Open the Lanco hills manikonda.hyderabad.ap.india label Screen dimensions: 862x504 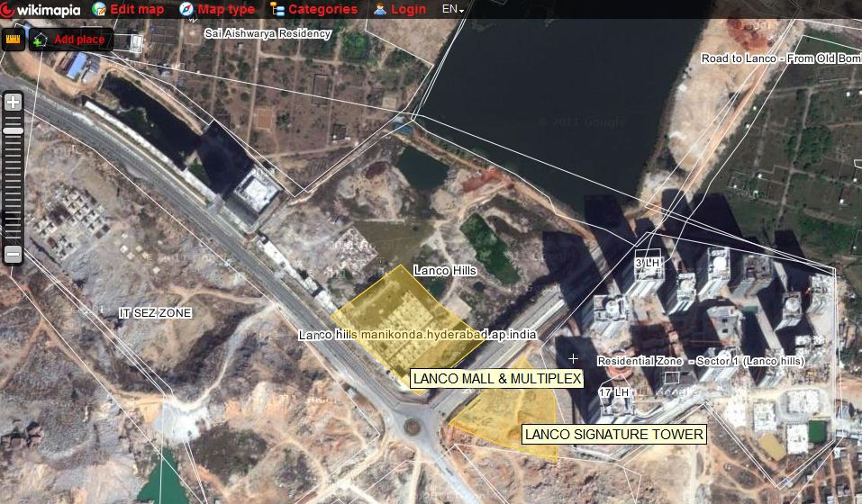(x=417, y=335)
